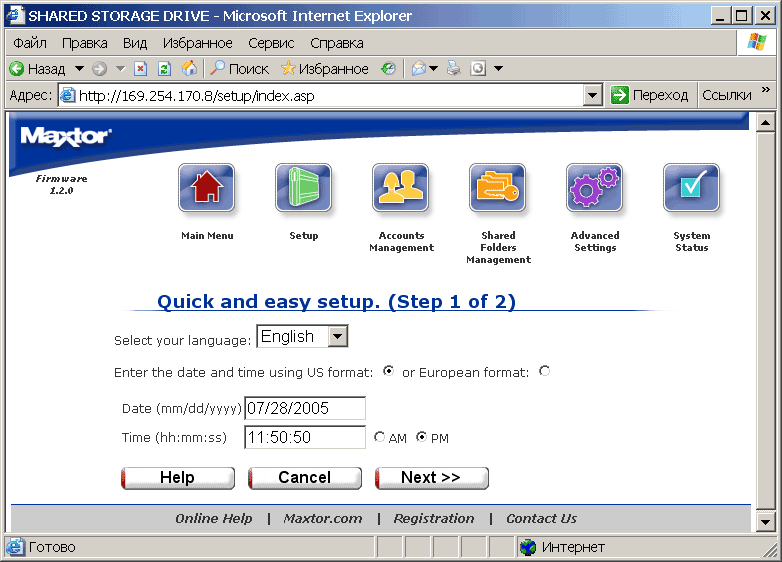Click the System Status text label
The image size is (782, 562).
point(692,241)
